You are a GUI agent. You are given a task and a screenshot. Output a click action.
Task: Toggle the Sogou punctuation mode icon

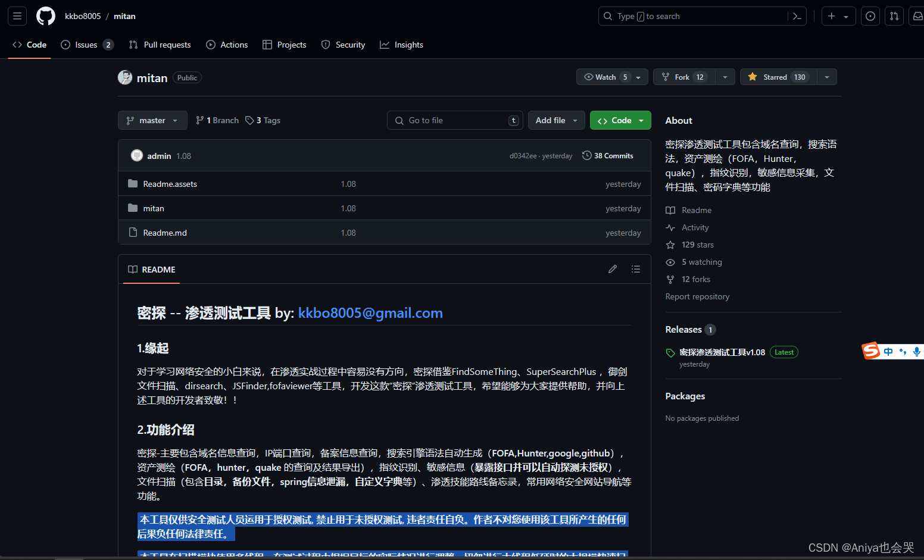[x=903, y=352]
